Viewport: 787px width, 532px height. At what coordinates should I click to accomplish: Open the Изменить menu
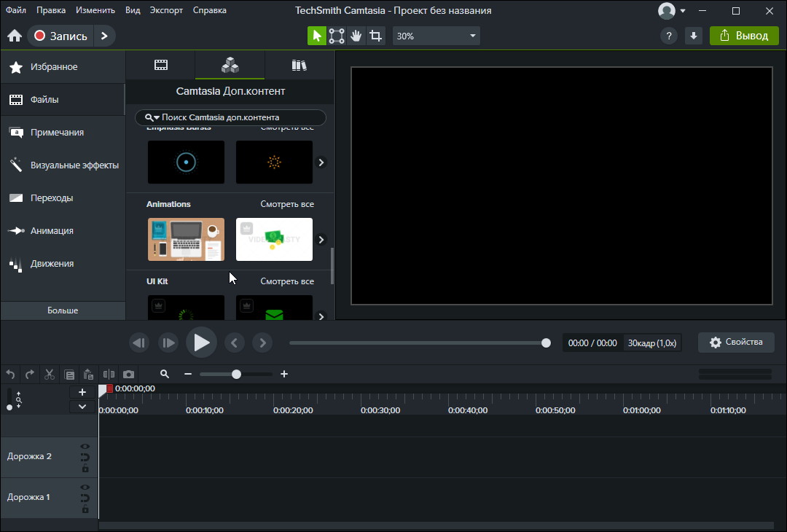click(x=95, y=10)
